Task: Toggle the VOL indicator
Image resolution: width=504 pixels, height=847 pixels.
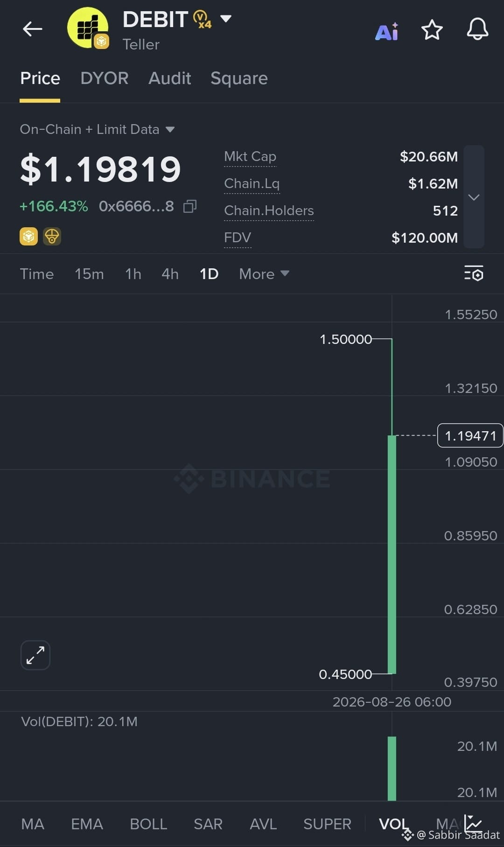Action: pyautogui.click(x=393, y=824)
